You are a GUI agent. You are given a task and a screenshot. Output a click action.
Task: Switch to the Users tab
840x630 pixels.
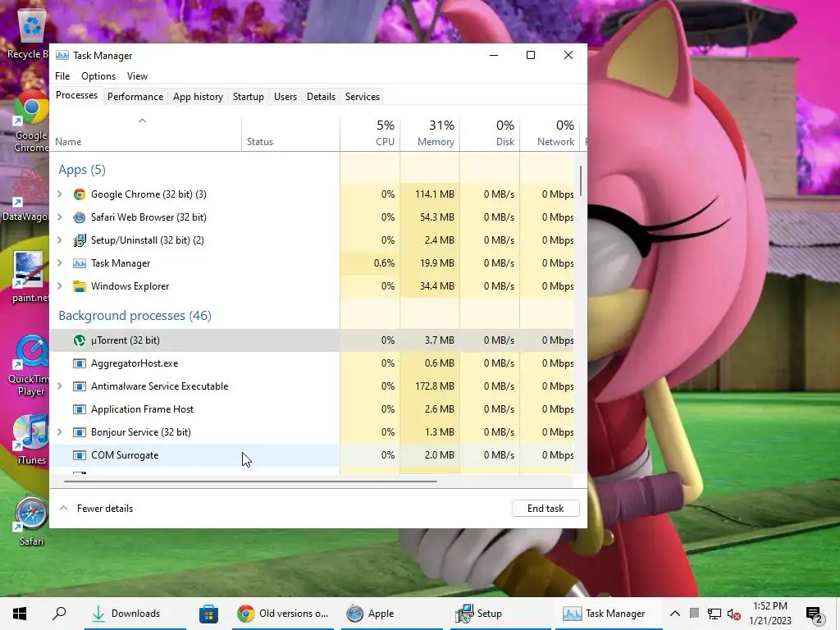point(285,97)
